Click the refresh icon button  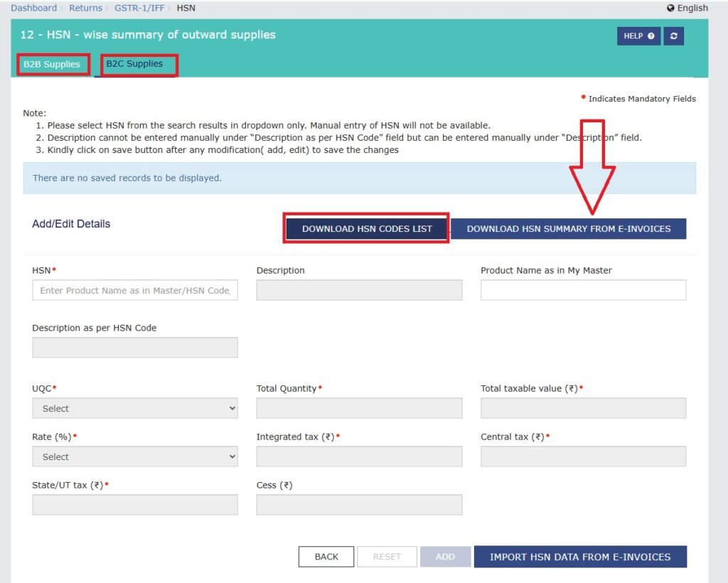point(673,36)
